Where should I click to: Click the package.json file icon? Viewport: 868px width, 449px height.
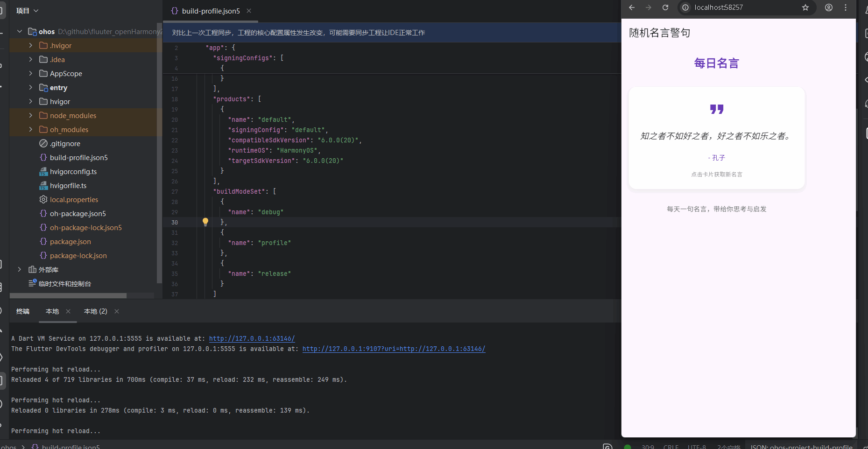coord(43,241)
